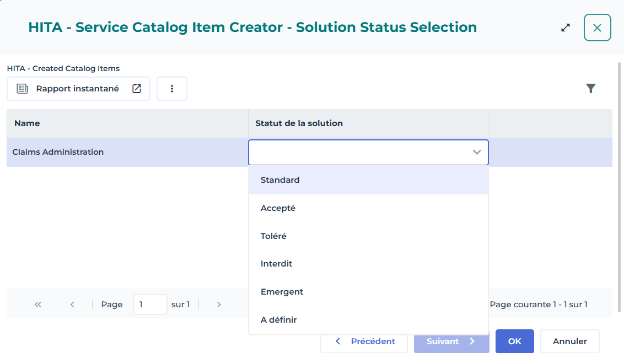Select the Interdit status option
Viewport: 624px width, 364px height.
click(x=276, y=264)
